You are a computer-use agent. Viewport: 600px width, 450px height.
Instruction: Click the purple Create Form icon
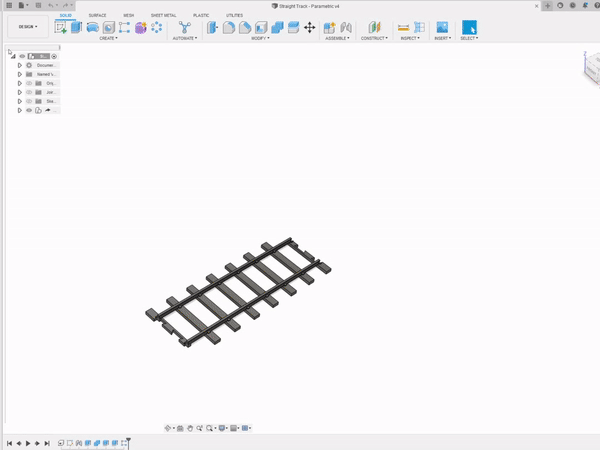[x=140, y=28]
